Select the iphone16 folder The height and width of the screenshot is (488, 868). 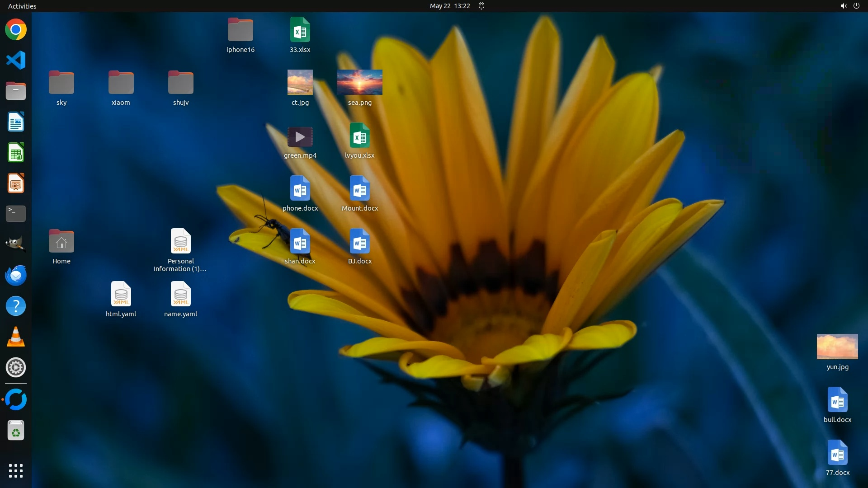(240, 30)
